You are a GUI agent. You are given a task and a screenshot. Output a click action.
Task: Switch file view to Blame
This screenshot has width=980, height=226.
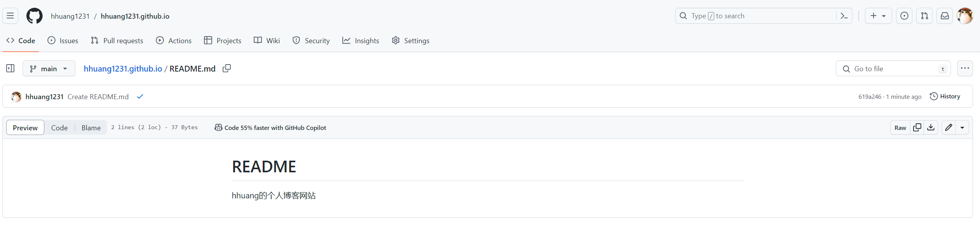pyautogui.click(x=91, y=128)
